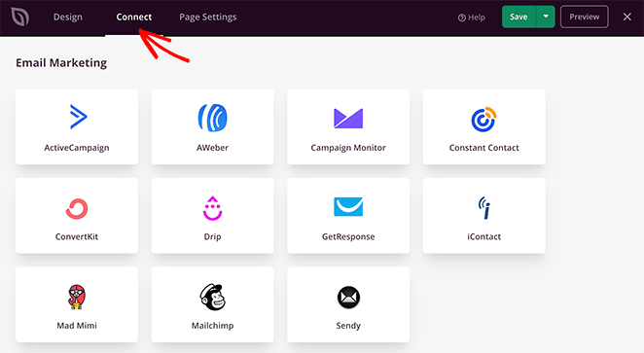This screenshot has height=353, width=644.
Task: Select the Mad Mimi label text
Action: (77, 326)
